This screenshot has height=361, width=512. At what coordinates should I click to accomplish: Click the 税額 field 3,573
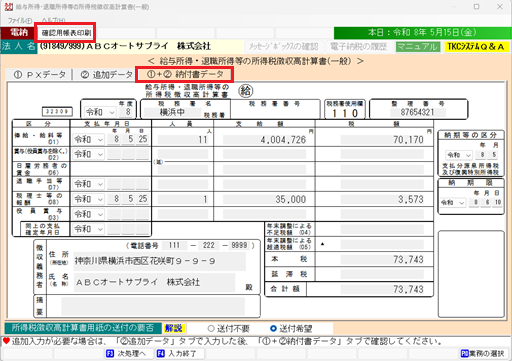coord(382,199)
